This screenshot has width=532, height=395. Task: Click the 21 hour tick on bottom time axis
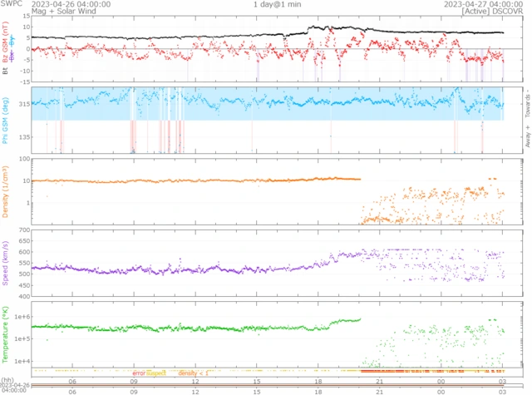379,390
